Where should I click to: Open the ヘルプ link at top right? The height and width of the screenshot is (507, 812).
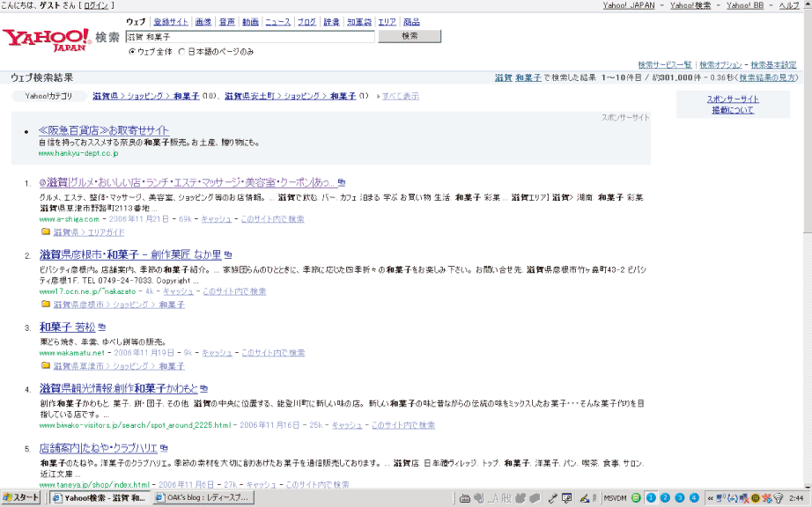[x=789, y=5]
